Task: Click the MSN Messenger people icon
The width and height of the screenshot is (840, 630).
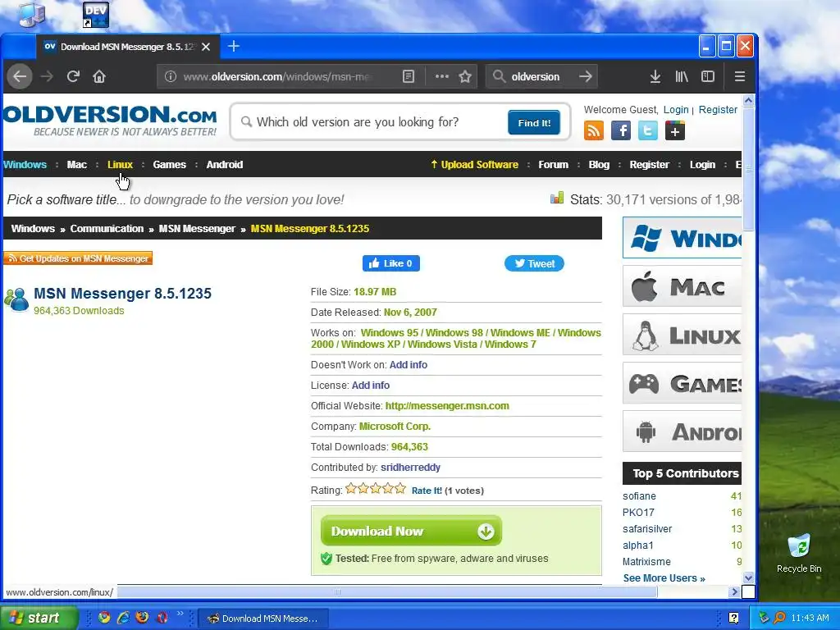Action: 16,299
